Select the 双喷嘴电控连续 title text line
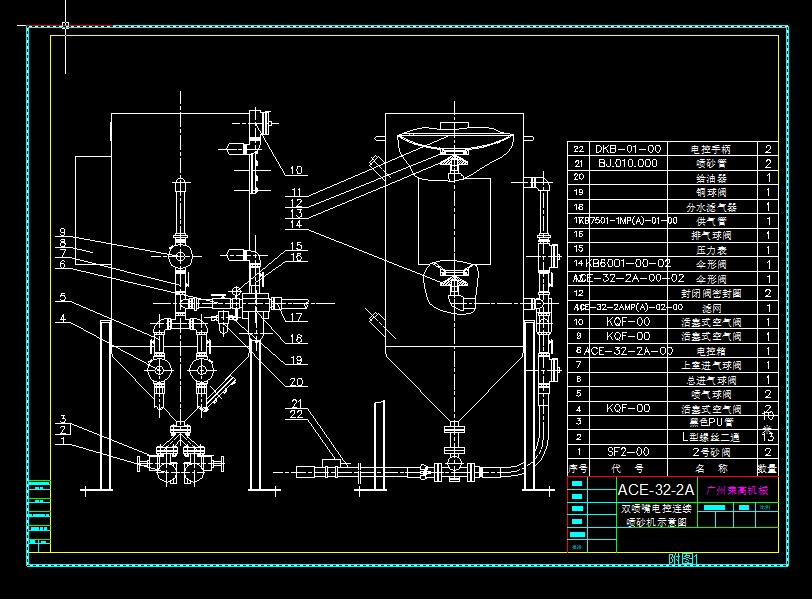The height and width of the screenshot is (599, 812). 657,509
